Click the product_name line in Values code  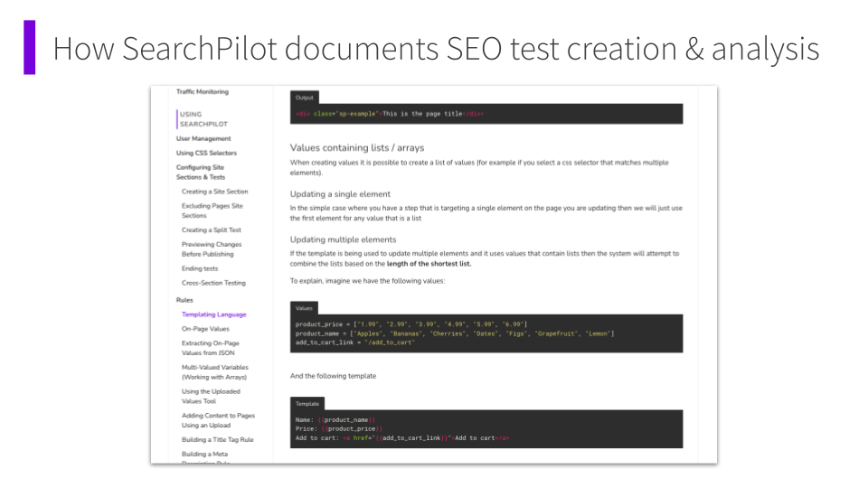455,333
